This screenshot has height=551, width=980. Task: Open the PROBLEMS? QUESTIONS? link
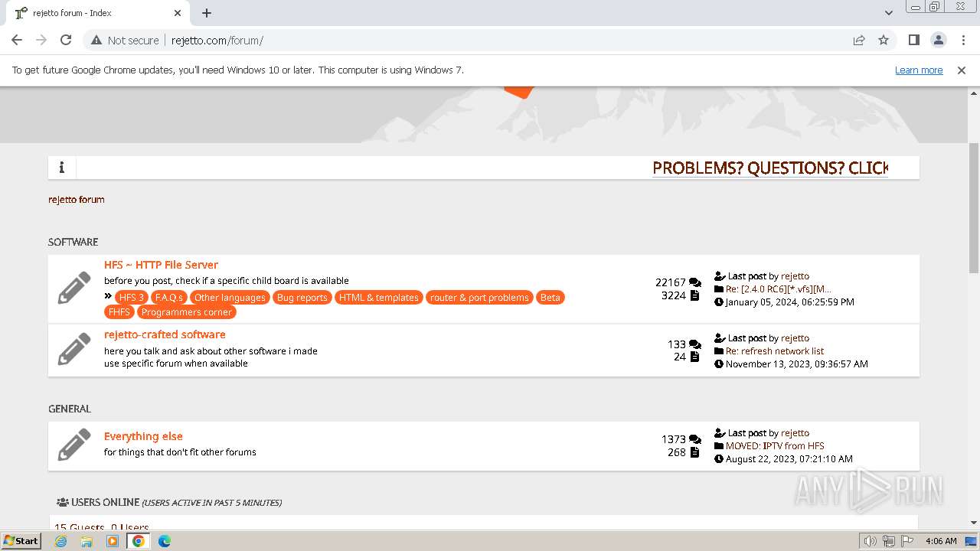[x=770, y=168]
